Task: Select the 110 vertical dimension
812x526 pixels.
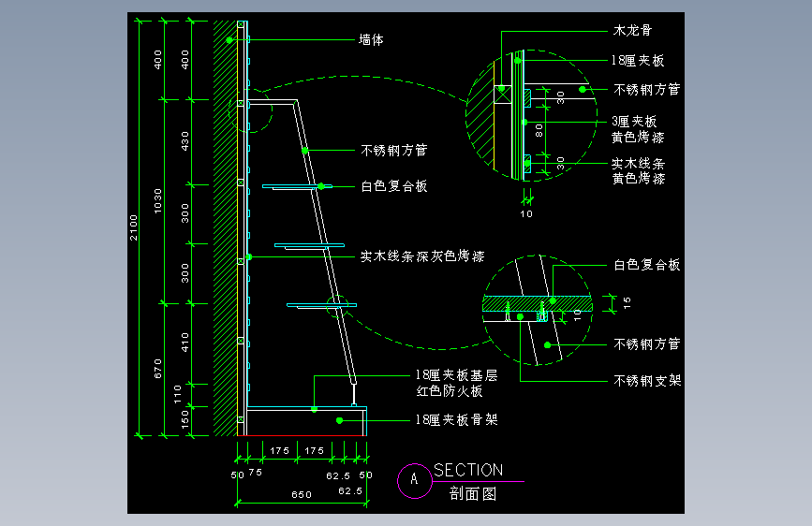Action: pos(178,395)
